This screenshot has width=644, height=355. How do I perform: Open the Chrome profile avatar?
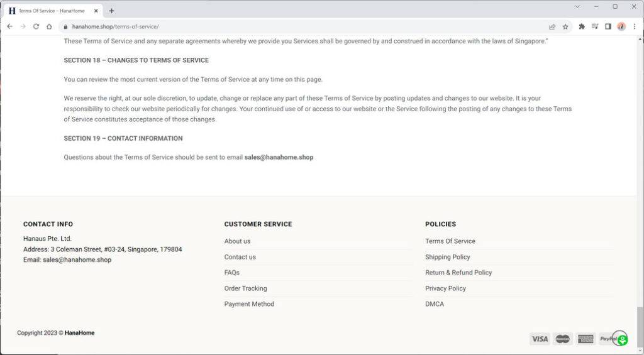pos(621,26)
